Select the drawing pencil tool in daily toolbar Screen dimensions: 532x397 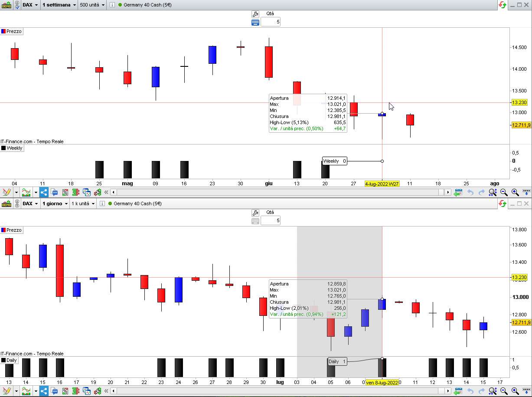[7, 391]
